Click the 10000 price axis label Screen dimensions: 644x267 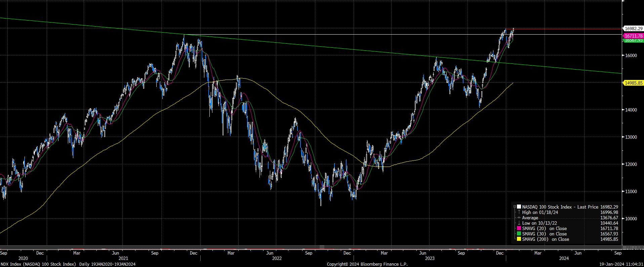631,219
